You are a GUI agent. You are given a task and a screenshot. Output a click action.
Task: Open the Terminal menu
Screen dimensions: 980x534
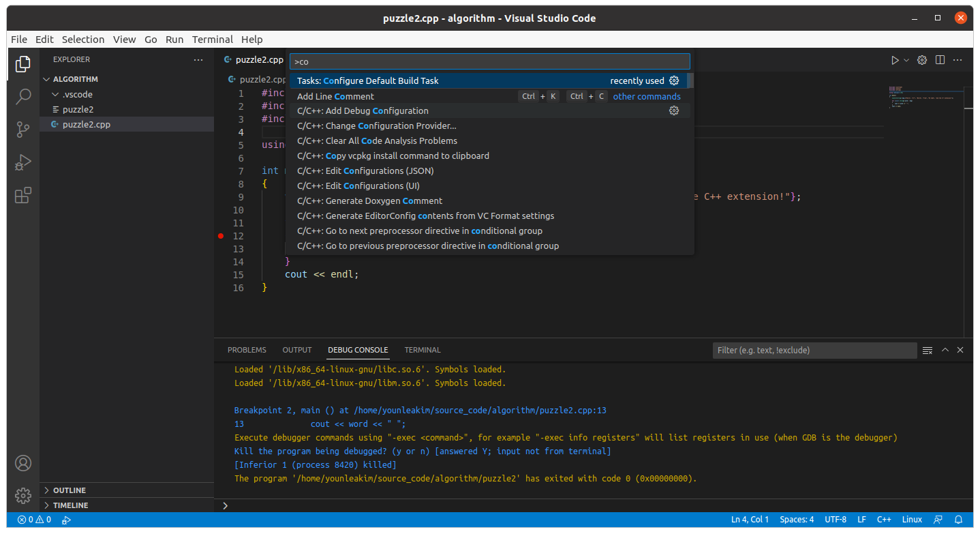213,40
